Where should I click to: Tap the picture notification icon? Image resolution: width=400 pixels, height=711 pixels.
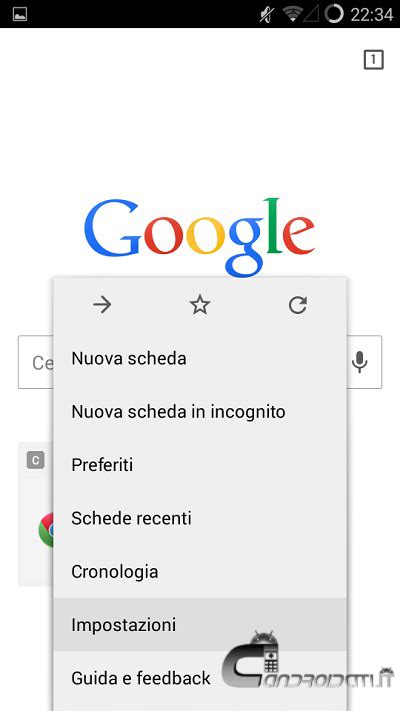pos(20,14)
